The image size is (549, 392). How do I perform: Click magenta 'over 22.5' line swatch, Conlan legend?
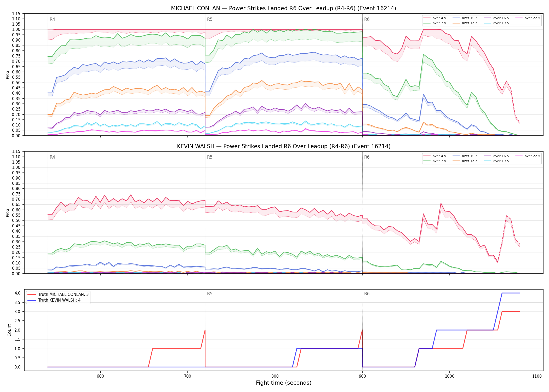tap(519, 18)
